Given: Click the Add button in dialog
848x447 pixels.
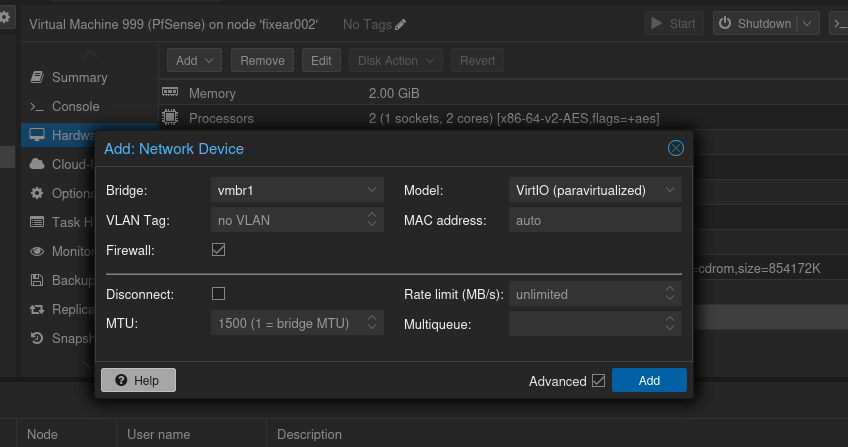Looking at the screenshot, I should click(x=649, y=381).
